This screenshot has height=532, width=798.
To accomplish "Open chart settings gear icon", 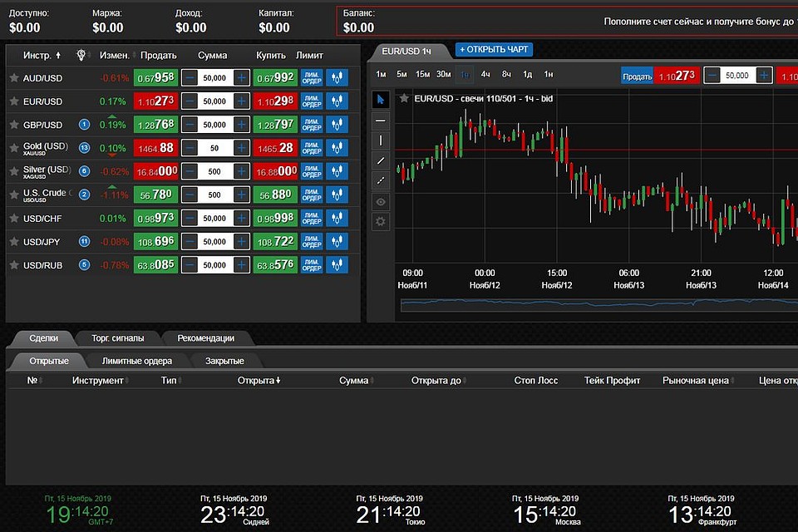I will 381,222.
